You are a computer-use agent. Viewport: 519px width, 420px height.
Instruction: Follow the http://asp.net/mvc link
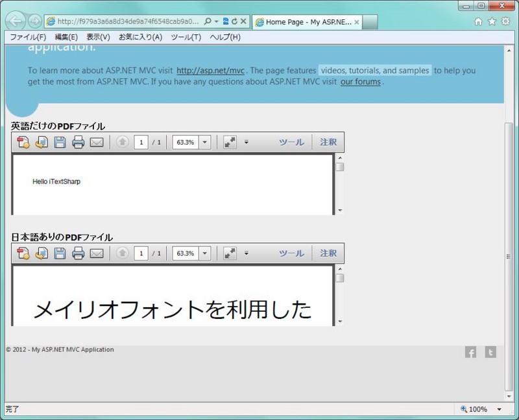pos(209,71)
